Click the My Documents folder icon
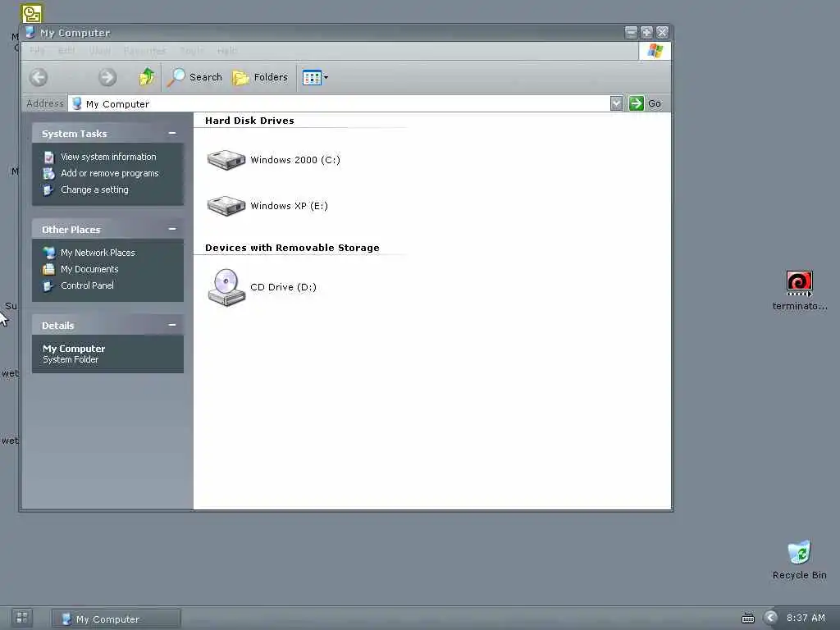840x630 pixels. [x=48, y=269]
